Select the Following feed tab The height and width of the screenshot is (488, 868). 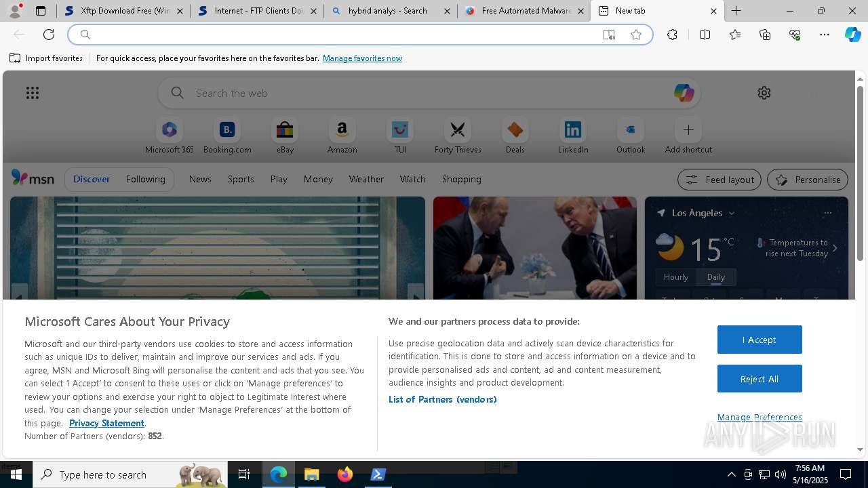pyautogui.click(x=145, y=179)
